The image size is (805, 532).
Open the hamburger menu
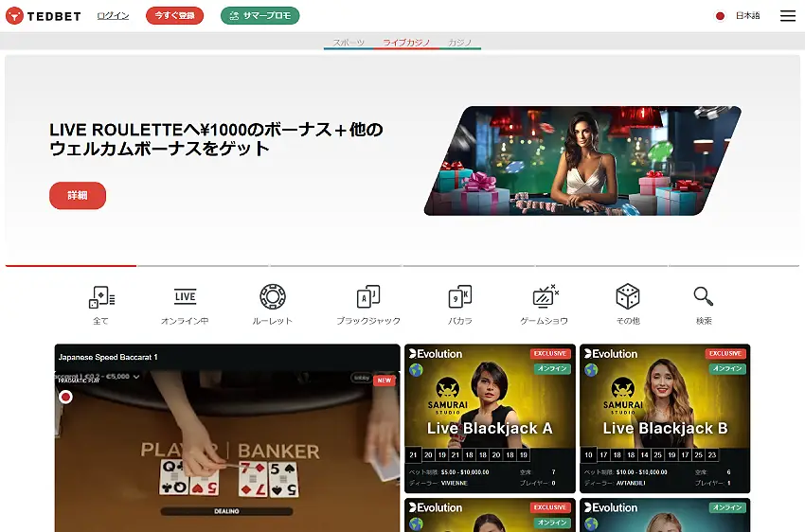(788, 16)
